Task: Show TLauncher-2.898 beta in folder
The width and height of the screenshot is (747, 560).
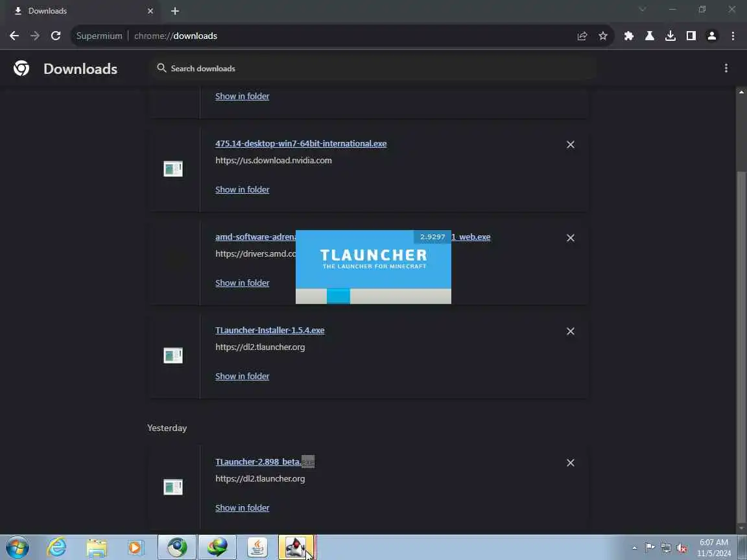Action: 242,507
